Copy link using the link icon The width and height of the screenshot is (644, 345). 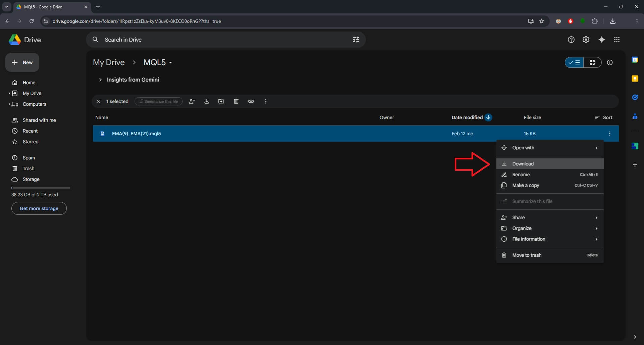click(251, 101)
